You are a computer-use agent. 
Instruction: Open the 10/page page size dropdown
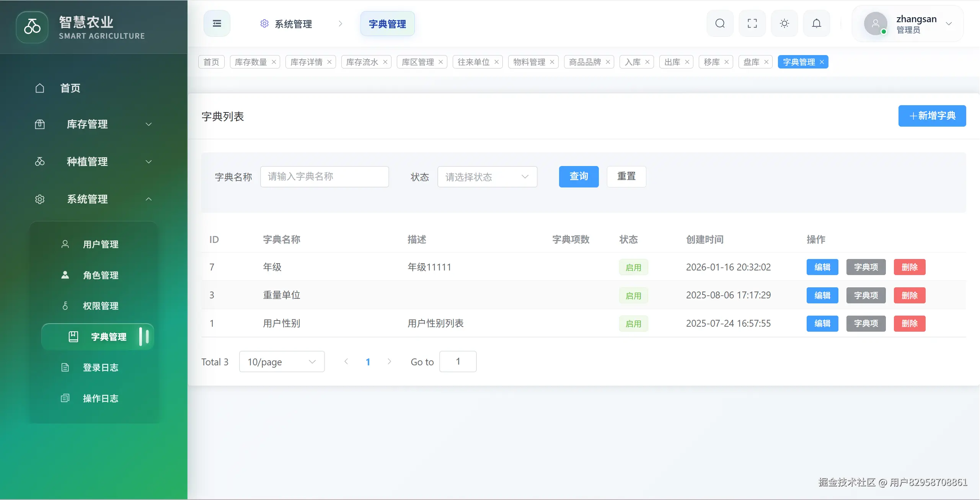pos(282,362)
